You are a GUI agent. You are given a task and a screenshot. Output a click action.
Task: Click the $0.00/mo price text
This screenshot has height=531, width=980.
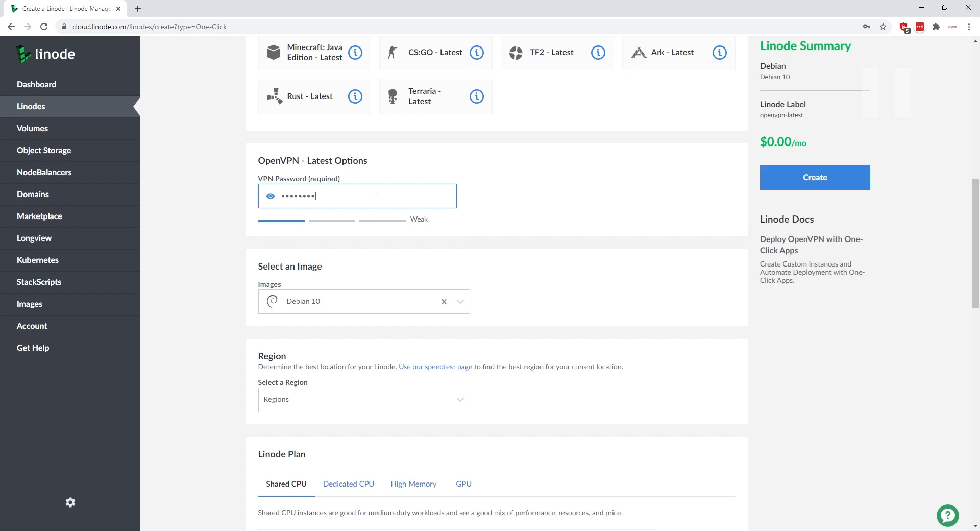[x=783, y=142]
